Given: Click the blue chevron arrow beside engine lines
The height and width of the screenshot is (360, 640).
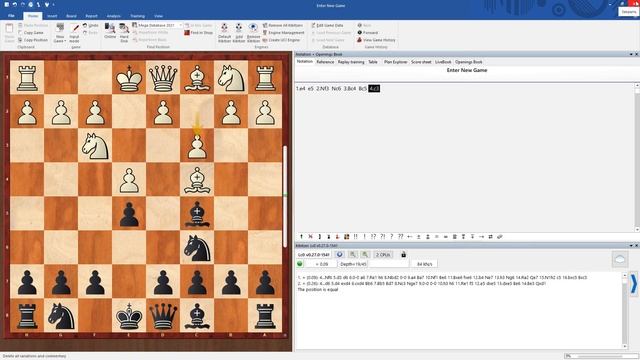Looking at the screenshot, I should click(634, 284).
